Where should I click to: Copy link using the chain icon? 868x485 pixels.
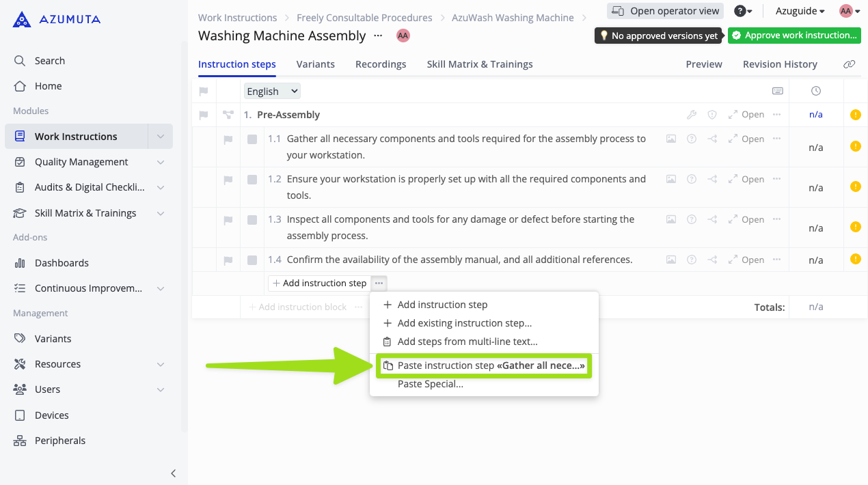click(x=849, y=64)
